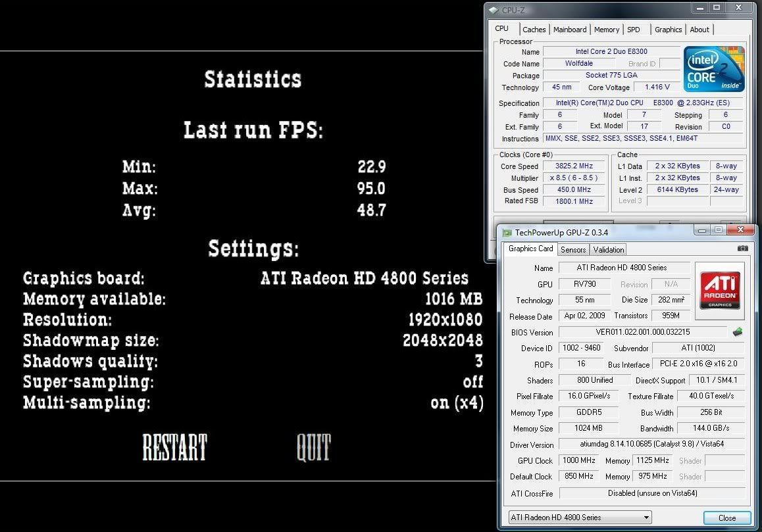Click the Avg FPS value 48.7
This screenshot has height=532, width=762.
coord(371,210)
